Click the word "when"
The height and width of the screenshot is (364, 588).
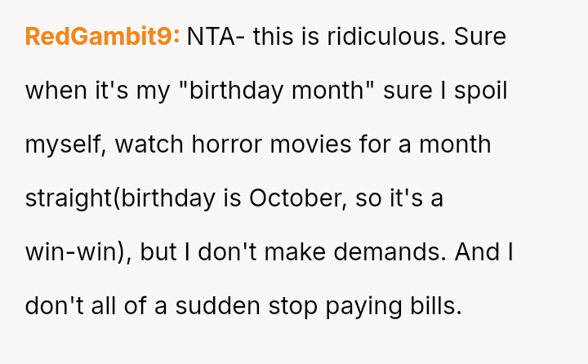click(x=55, y=91)
